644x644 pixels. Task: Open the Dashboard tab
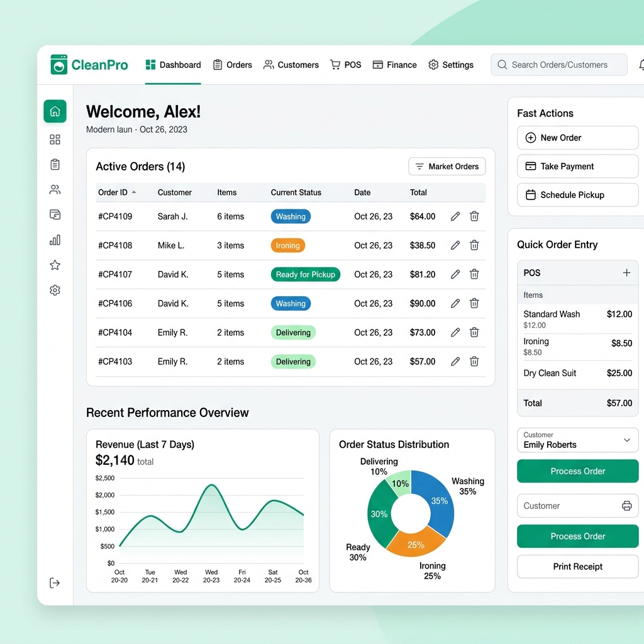click(173, 65)
